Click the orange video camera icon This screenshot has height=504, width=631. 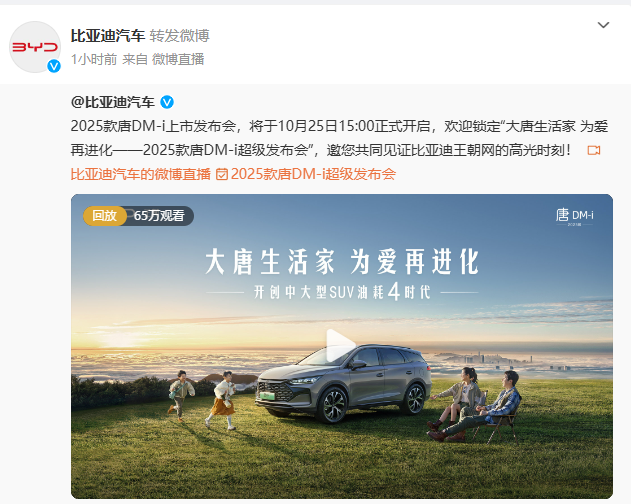coord(594,151)
